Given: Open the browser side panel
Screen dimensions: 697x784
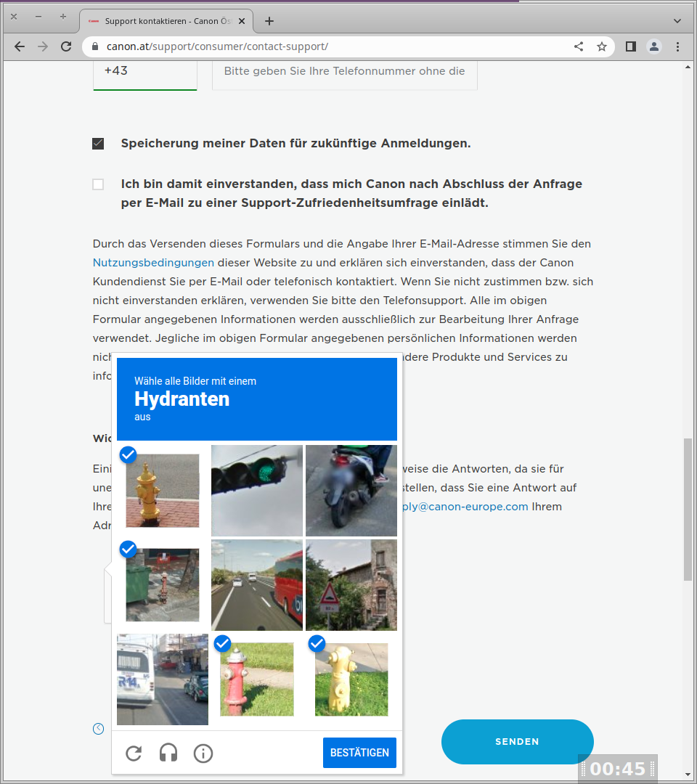Looking at the screenshot, I should point(630,46).
